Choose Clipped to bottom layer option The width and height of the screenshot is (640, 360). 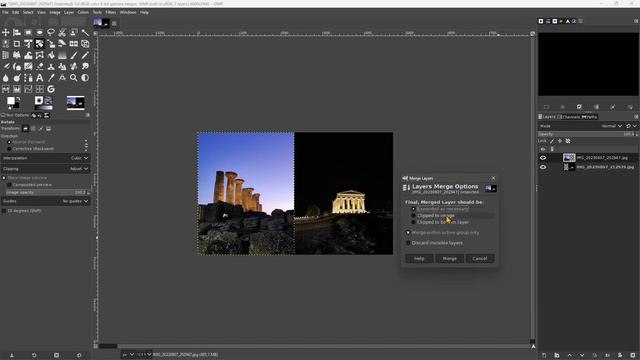440,222
